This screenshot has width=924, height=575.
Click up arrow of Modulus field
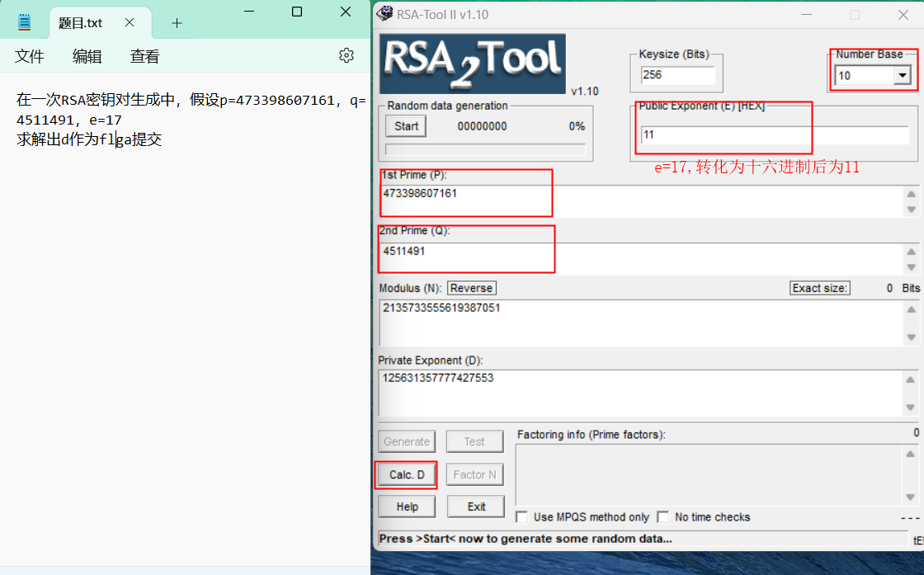coord(911,309)
